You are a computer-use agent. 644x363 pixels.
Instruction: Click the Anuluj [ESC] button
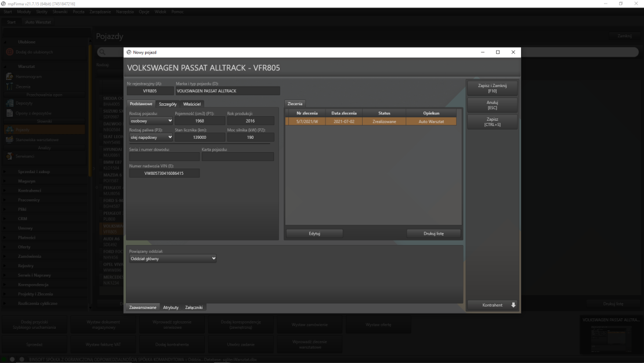pyautogui.click(x=492, y=105)
